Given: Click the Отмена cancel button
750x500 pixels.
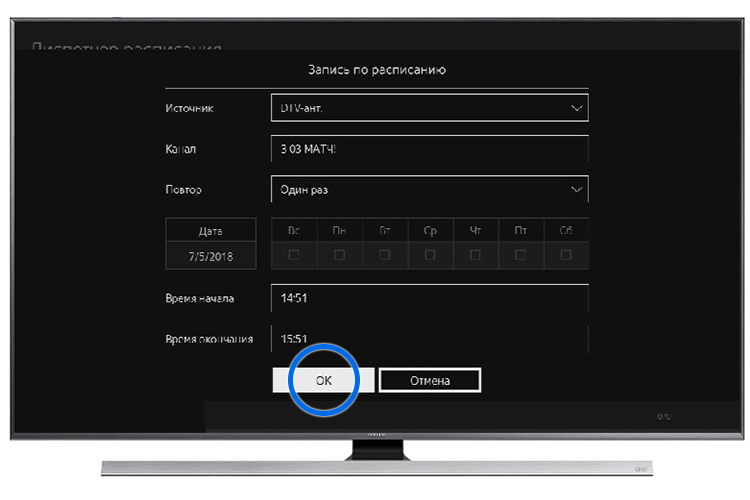Looking at the screenshot, I should click(430, 380).
